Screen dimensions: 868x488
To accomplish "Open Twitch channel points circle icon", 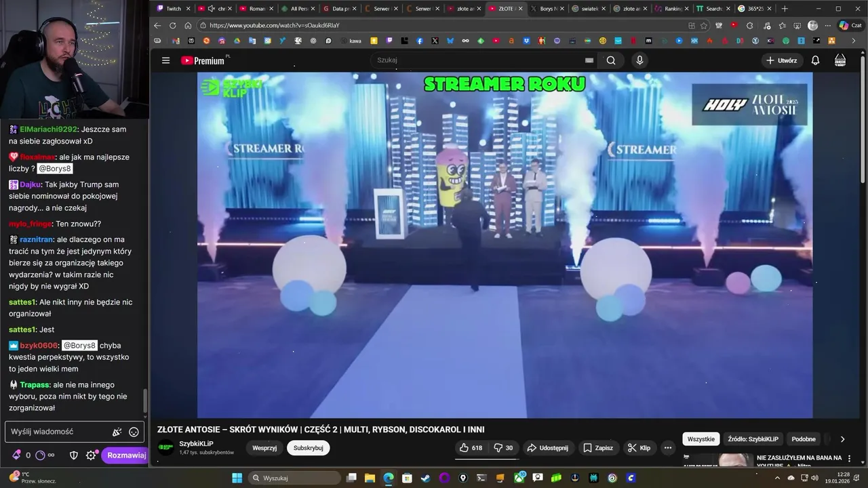I will tap(40, 455).
